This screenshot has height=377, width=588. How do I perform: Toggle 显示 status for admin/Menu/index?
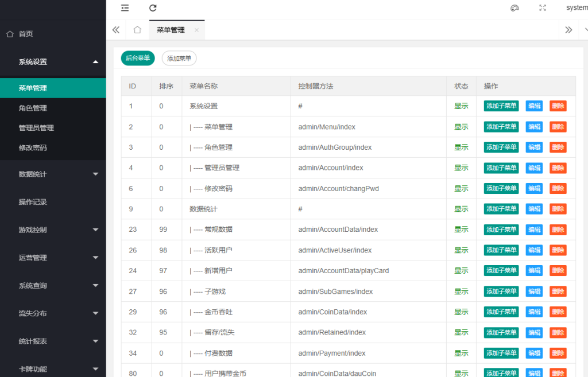click(461, 127)
